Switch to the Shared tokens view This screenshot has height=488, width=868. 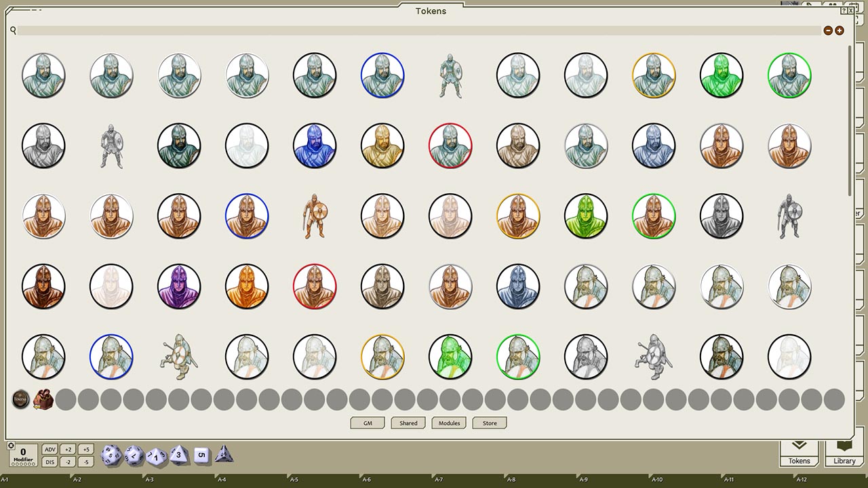click(x=408, y=422)
